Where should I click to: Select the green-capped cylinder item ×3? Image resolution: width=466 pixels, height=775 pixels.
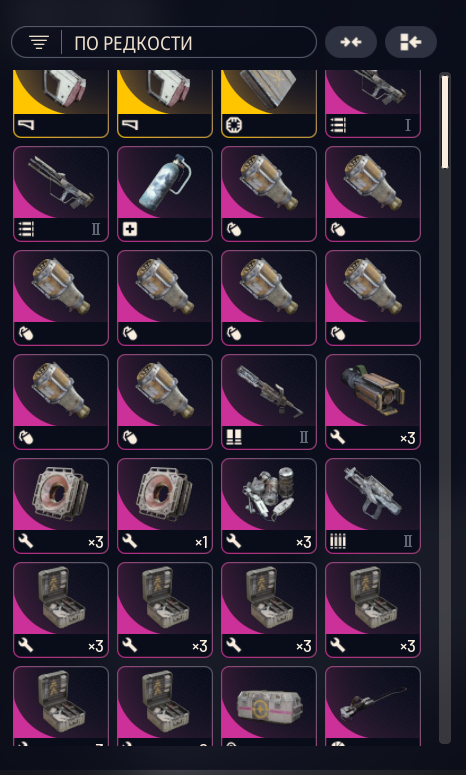pyautogui.click(x=373, y=402)
